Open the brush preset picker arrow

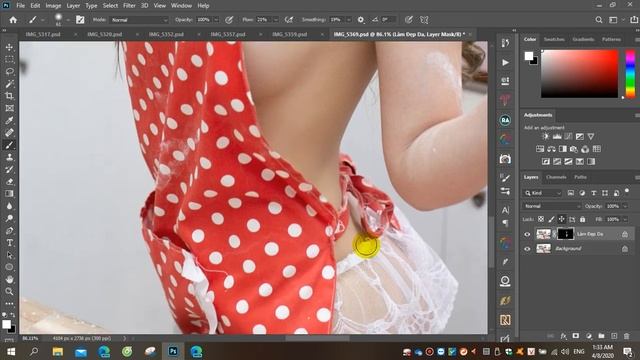(x=68, y=20)
